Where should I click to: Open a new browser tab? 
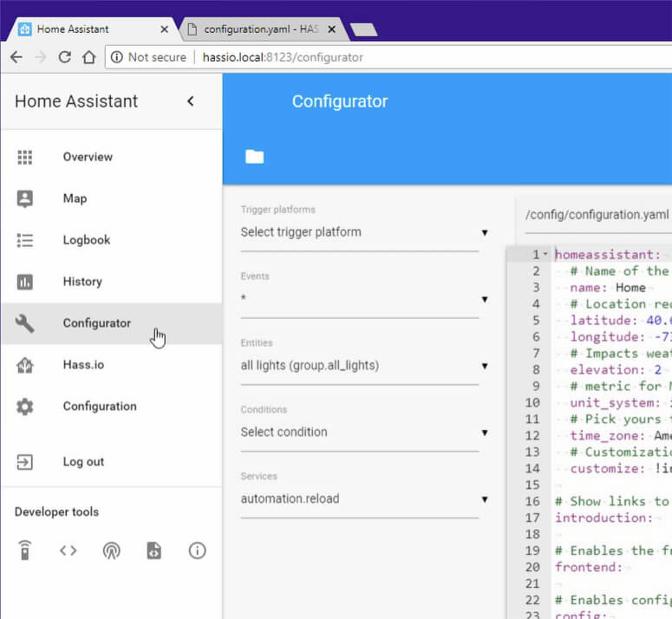pos(364,29)
